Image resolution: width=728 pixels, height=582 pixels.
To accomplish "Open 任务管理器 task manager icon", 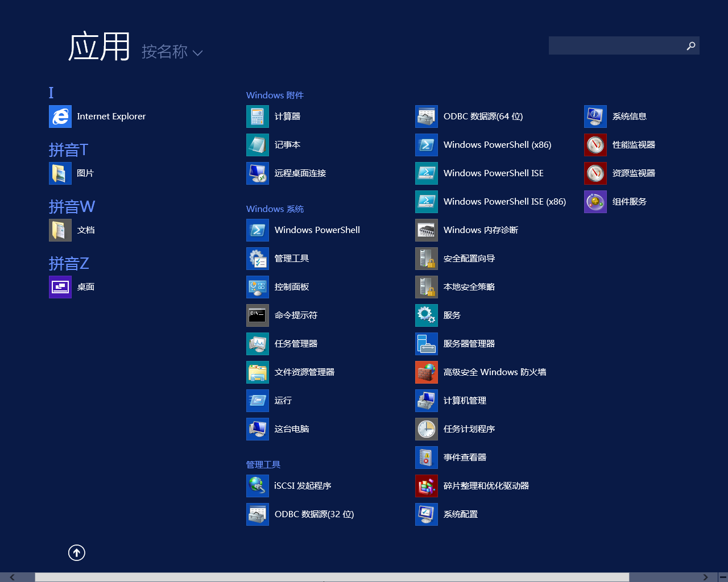I will point(258,344).
